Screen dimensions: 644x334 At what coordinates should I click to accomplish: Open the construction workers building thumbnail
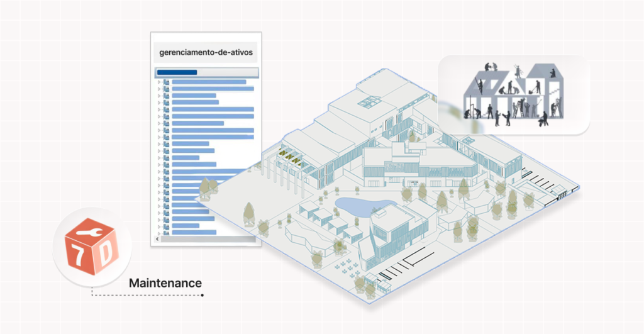coord(513,94)
